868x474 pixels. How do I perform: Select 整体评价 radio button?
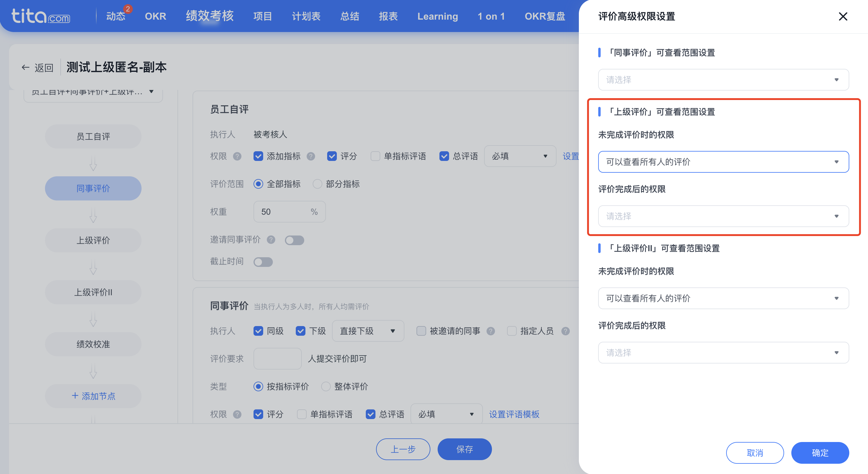click(326, 386)
